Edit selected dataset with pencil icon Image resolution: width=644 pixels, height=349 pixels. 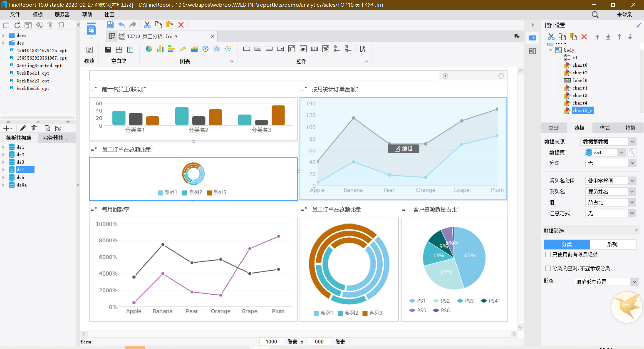23,128
